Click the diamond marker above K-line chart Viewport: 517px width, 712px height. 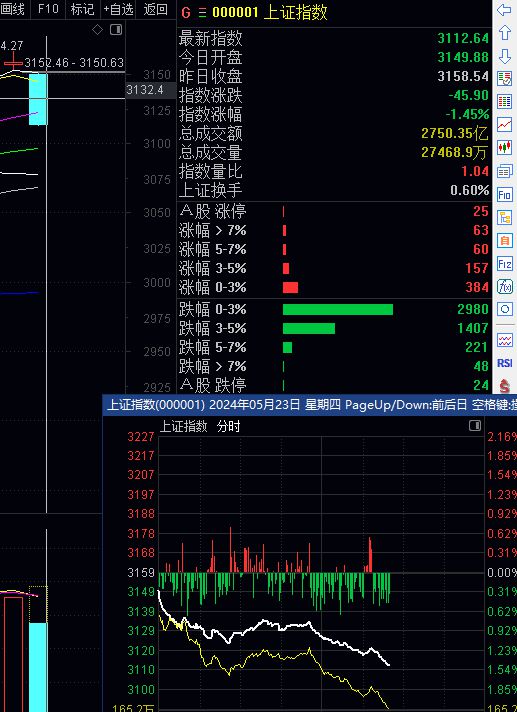pos(98,30)
